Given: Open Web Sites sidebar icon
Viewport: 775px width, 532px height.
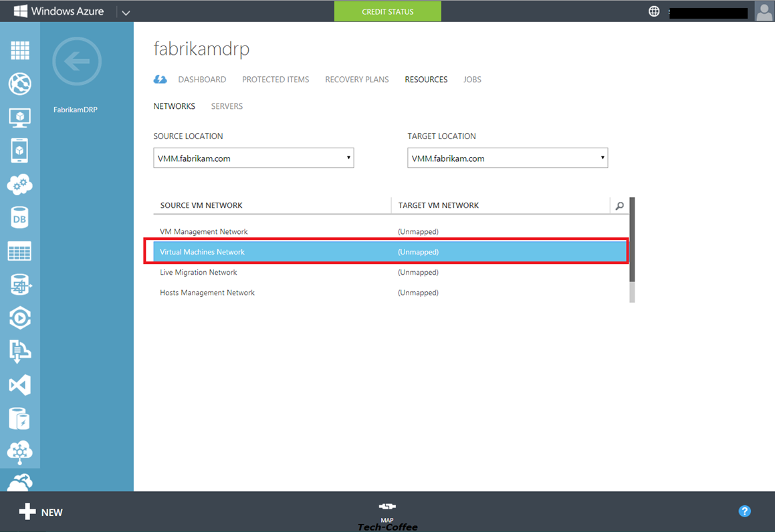Looking at the screenshot, I should (20, 84).
